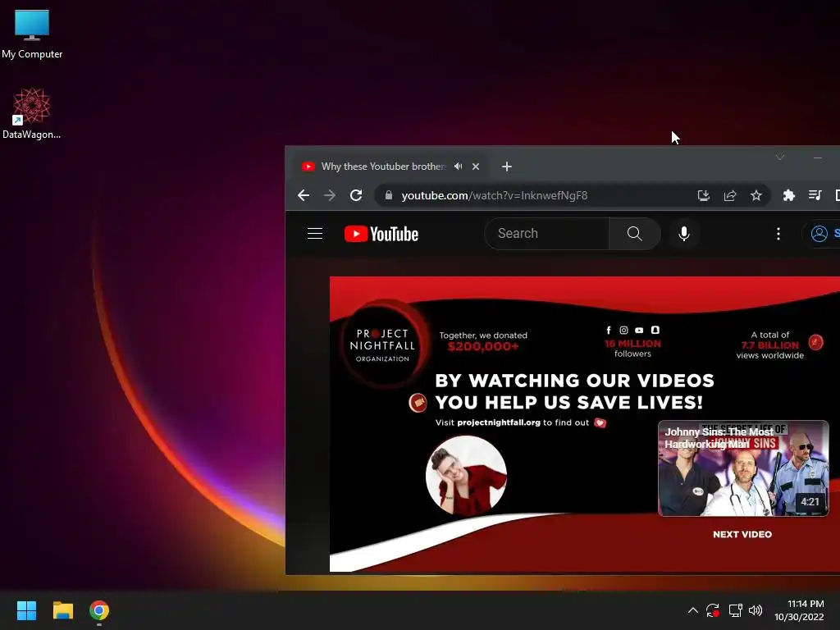Open Chrome extensions puzzle icon
This screenshot has width=840, height=630.
788,195
